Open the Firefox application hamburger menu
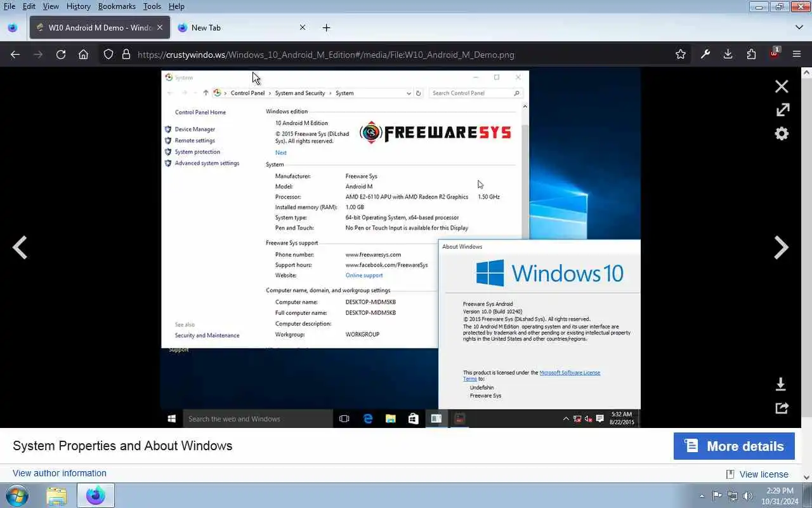The image size is (812, 508). [x=797, y=55]
